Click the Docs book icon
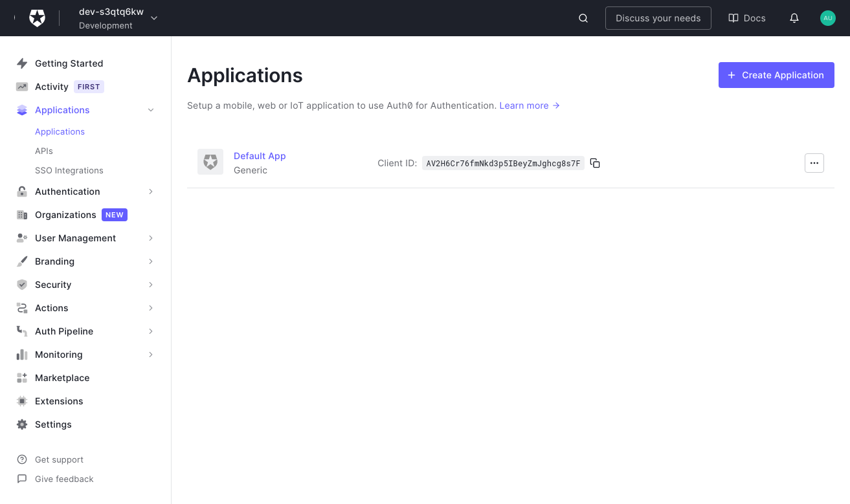The height and width of the screenshot is (504, 850). pos(733,18)
